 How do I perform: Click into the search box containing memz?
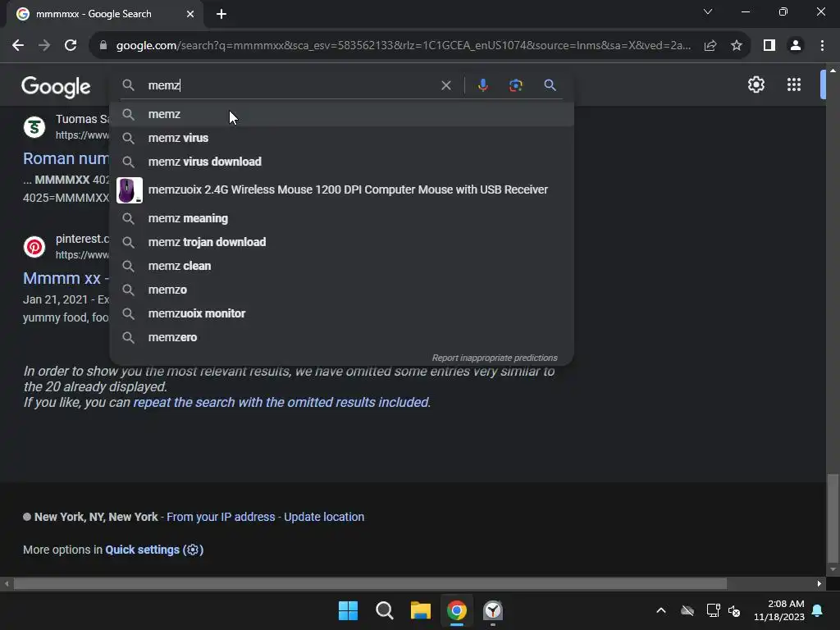click(290, 85)
